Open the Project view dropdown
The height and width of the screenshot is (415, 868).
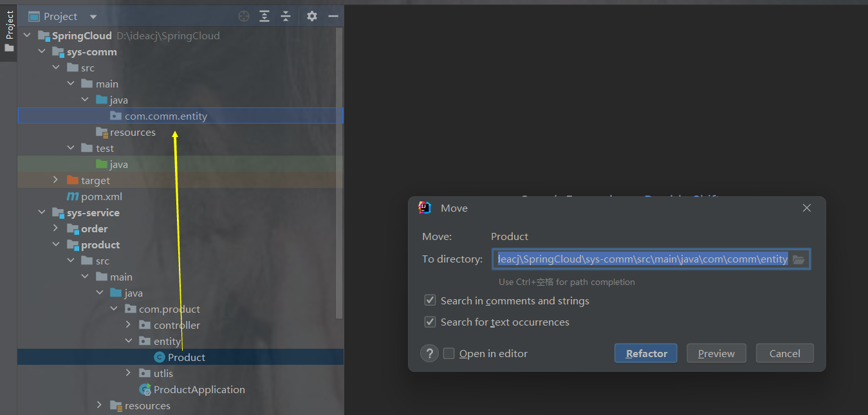point(93,17)
